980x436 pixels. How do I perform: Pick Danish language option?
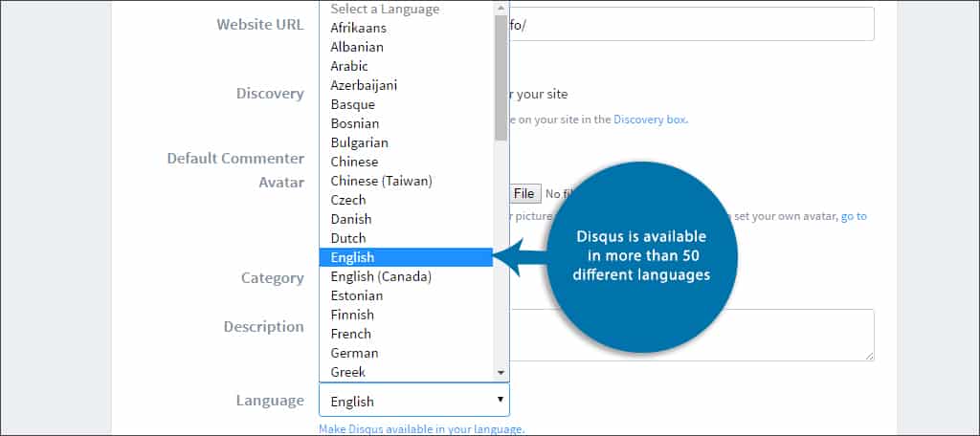tap(406, 219)
